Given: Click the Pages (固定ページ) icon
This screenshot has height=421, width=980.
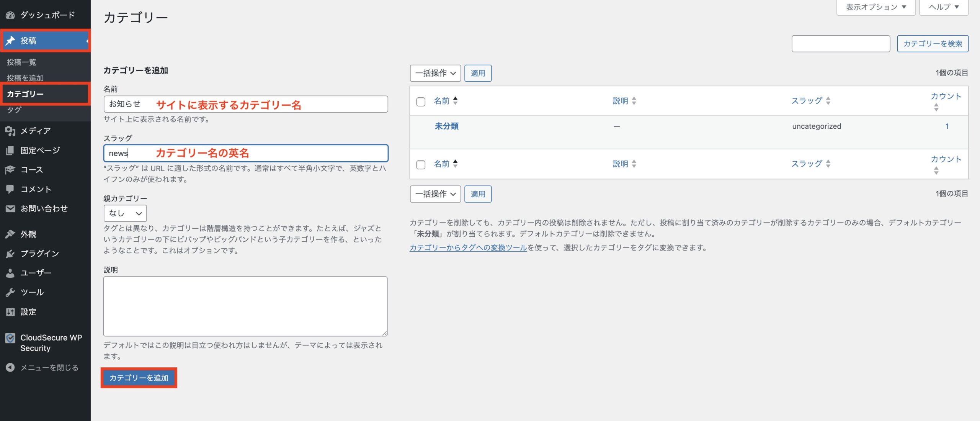Looking at the screenshot, I should pyautogui.click(x=10, y=151).
